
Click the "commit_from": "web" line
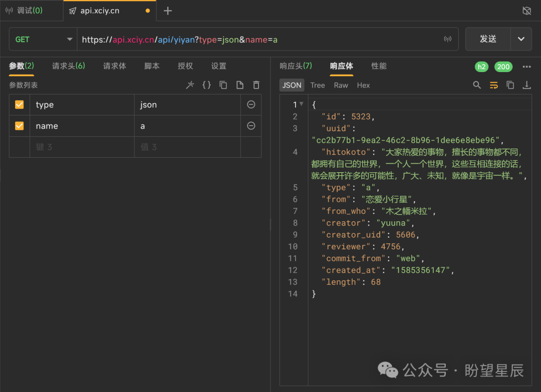tap(373, 258)
